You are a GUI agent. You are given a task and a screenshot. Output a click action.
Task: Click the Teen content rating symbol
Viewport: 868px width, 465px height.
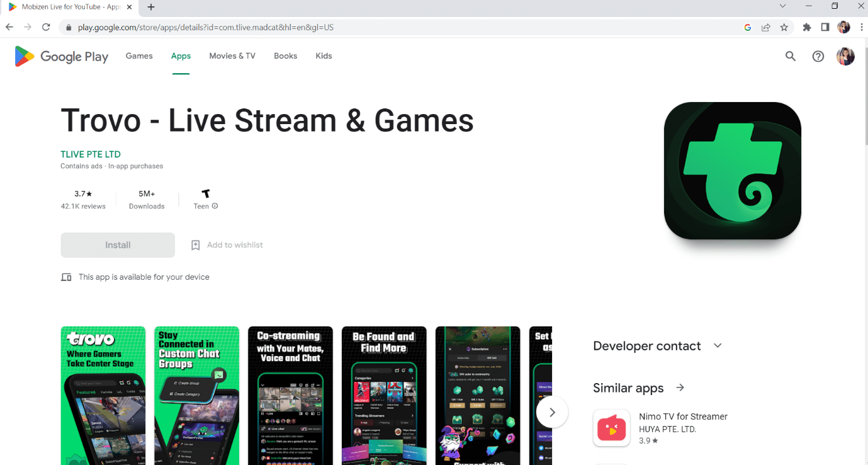(x=205, y=194)
